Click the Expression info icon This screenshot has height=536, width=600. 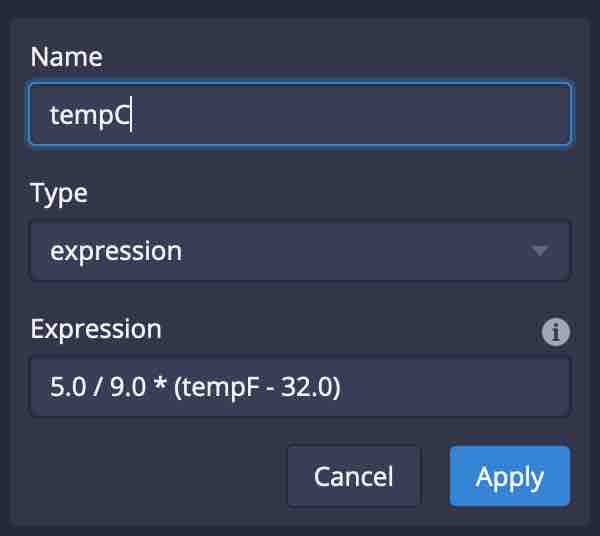coord(556,332)
